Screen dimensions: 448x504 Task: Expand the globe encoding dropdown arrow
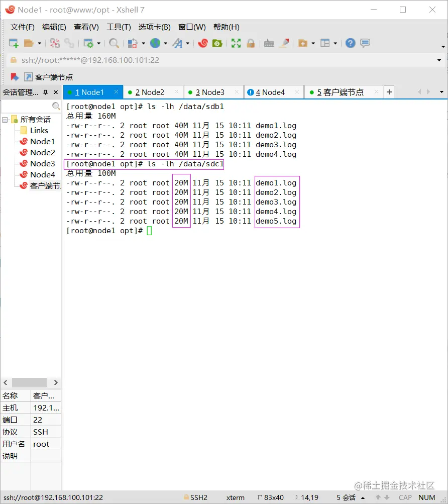coord(166,43)
